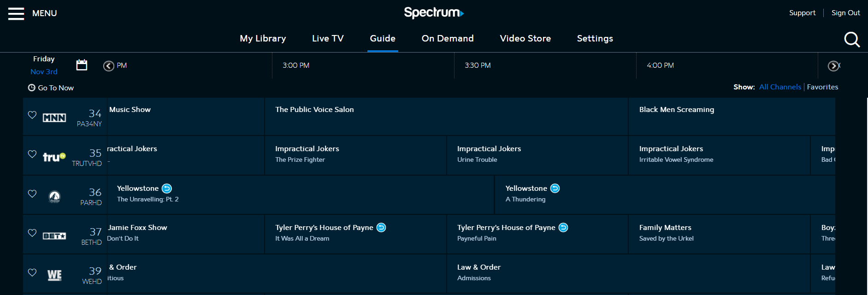Open Settings tab
Screen dimensions: 868x295
click(x=595, y=39)
